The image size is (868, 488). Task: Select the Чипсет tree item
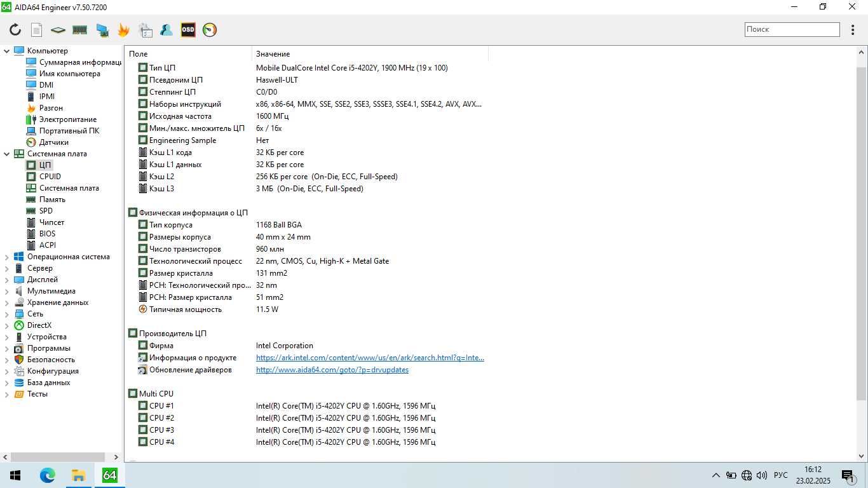tap(45, 222)
